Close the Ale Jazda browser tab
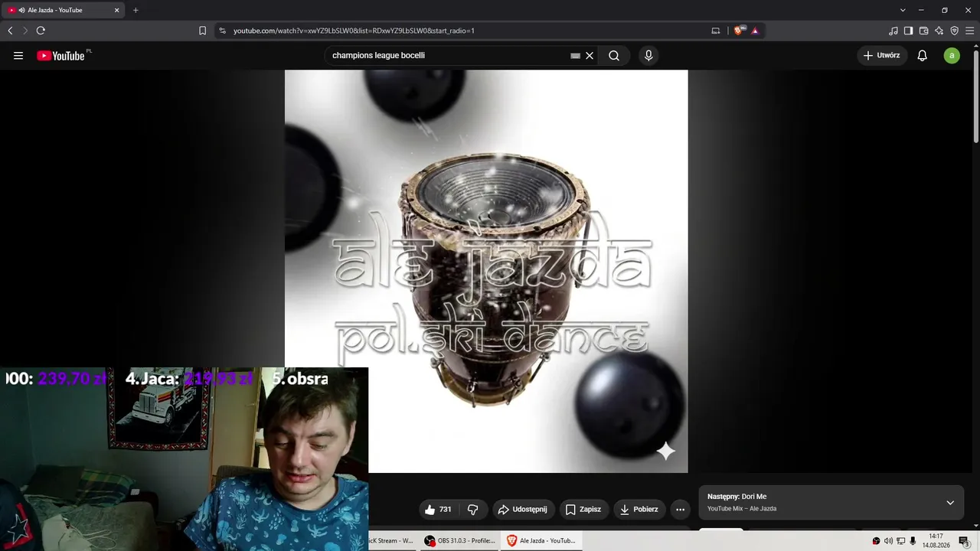980x551 pixels. pyautogui.click(x=117, y=10)
